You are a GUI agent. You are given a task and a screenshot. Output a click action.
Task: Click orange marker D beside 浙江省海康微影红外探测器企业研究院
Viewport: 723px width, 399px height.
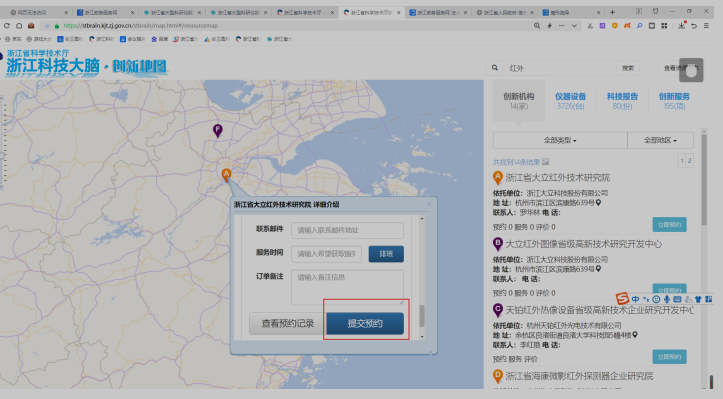pos(498,376)
